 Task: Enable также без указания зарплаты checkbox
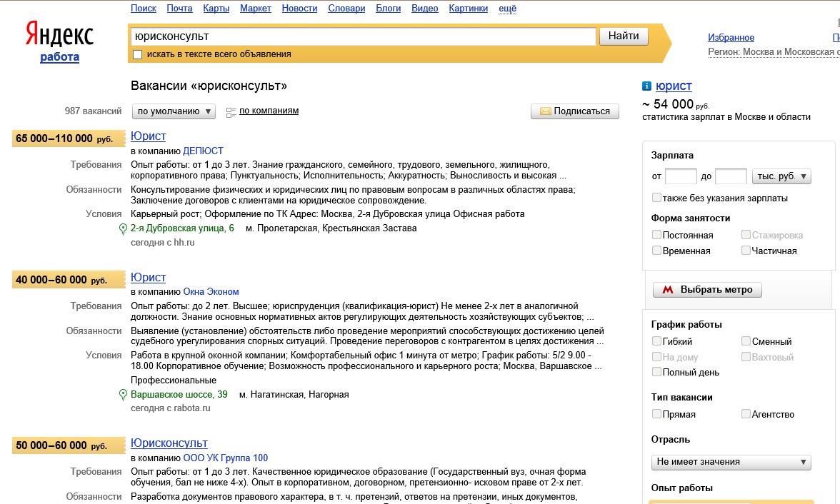click(x=656, y=198)
